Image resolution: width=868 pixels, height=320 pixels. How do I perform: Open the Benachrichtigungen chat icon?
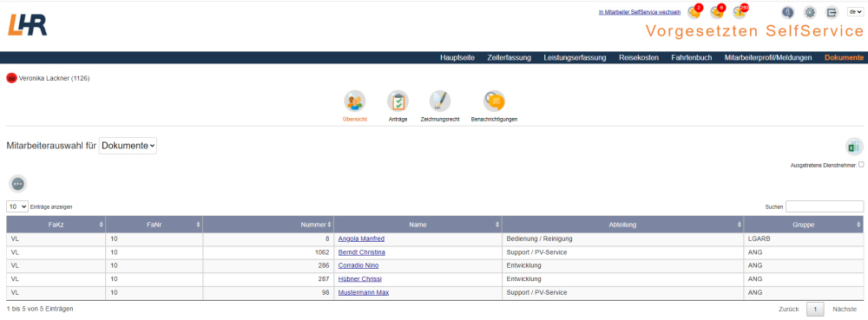tap(494, 101)
